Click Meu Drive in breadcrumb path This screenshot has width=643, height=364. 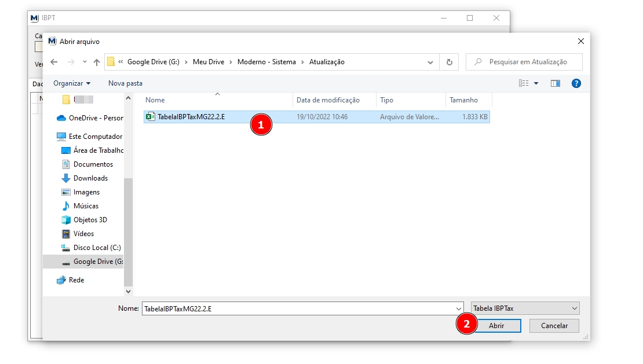209,62
